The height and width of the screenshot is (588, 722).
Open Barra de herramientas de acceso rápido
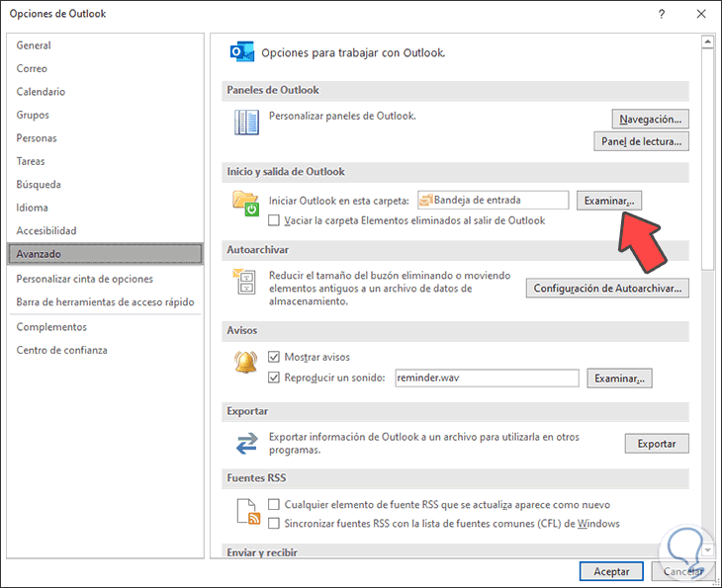[106, 301]
